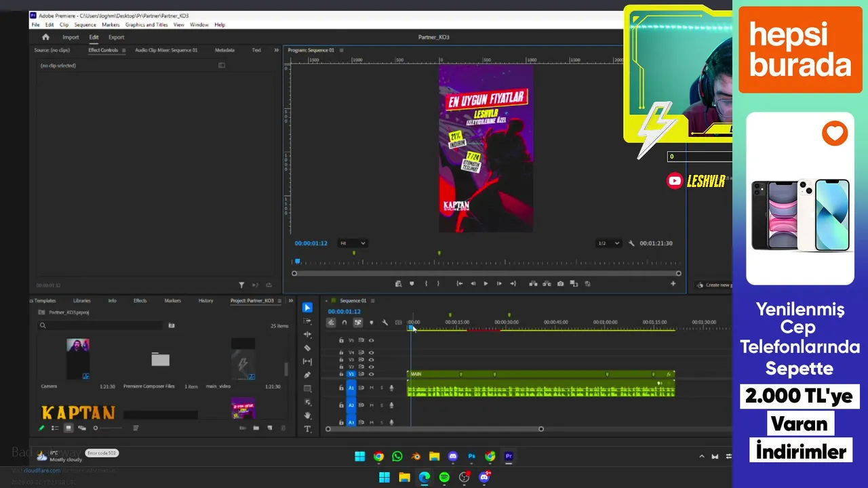Select the Rectangle tool
Screen dimensions: 868x488
[307, 389]
